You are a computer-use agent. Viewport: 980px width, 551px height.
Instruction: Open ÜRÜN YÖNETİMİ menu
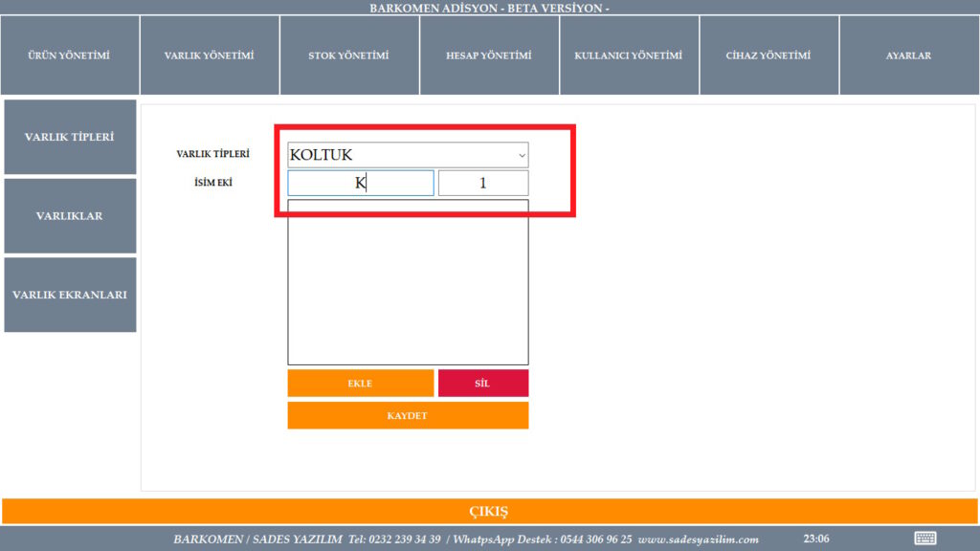tap(69, 55)
